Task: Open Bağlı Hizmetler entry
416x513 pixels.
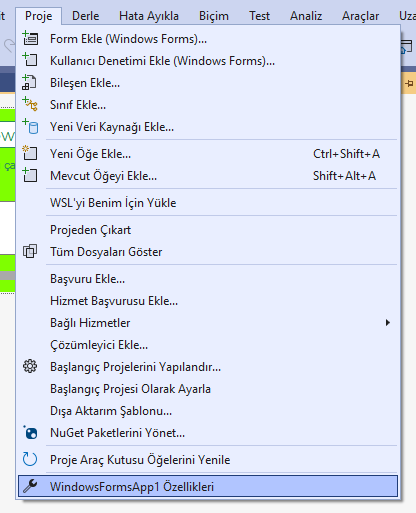Action: pyautogui.click(x=208, y=323)
